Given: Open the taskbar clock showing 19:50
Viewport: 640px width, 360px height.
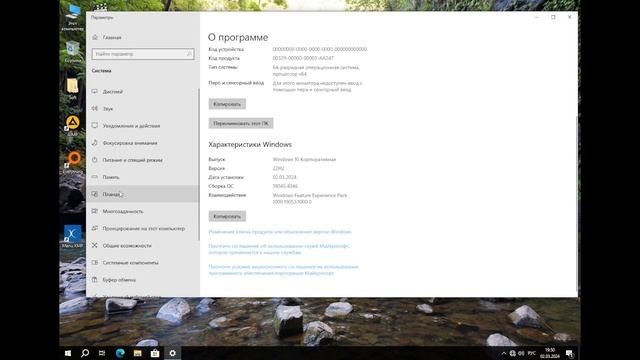Looking at the screenshot, I should pyautogui.click(x=550, y=353).
